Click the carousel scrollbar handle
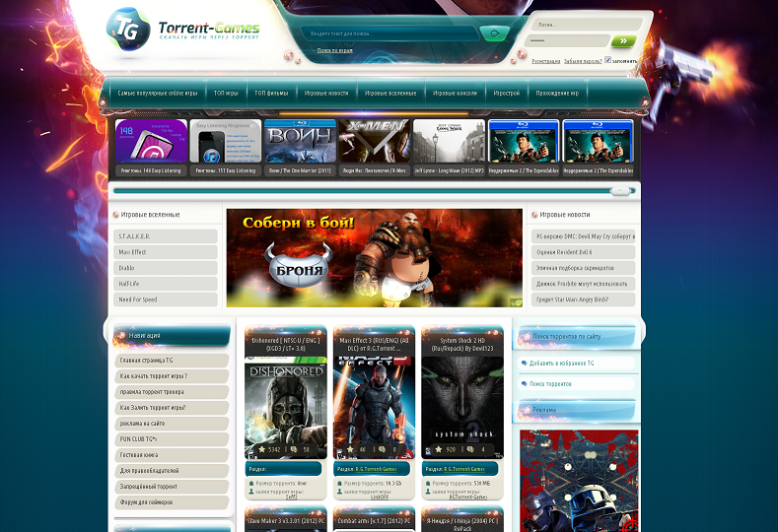The width and height of the screenshot is (778, 532). pyautogui.click(x=620, y=191)
